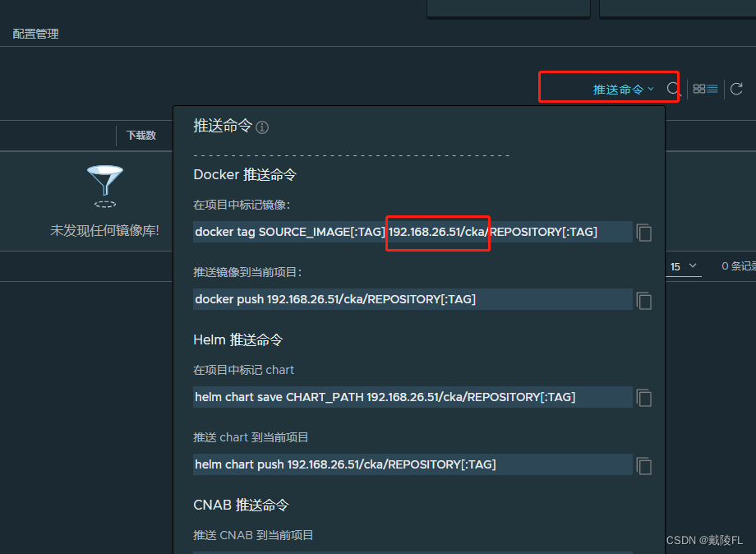
Task: Copy the docker tag command
Action: (644, 233)
